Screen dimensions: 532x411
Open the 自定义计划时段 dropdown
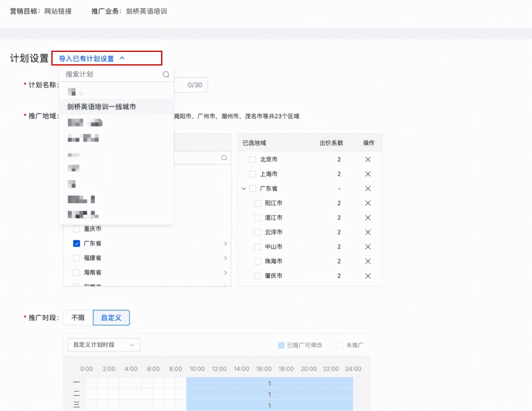[x=103, y=344]
